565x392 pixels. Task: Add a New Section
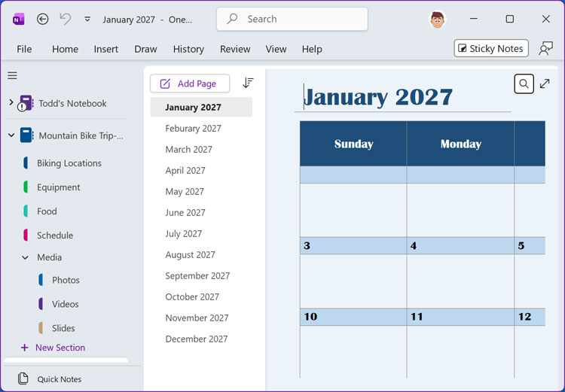pyautogui.click(x=60, y=348)
